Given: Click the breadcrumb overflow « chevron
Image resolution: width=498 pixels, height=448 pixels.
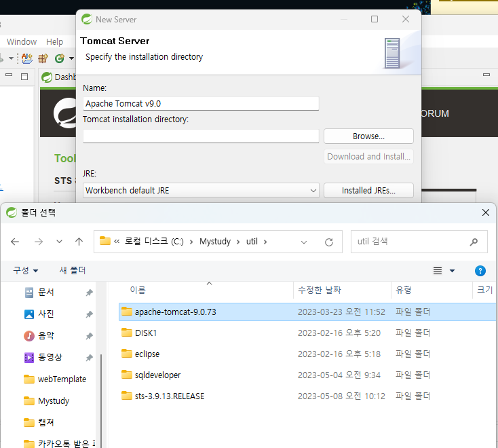Looking at the screenshot, I should (117, 242).
